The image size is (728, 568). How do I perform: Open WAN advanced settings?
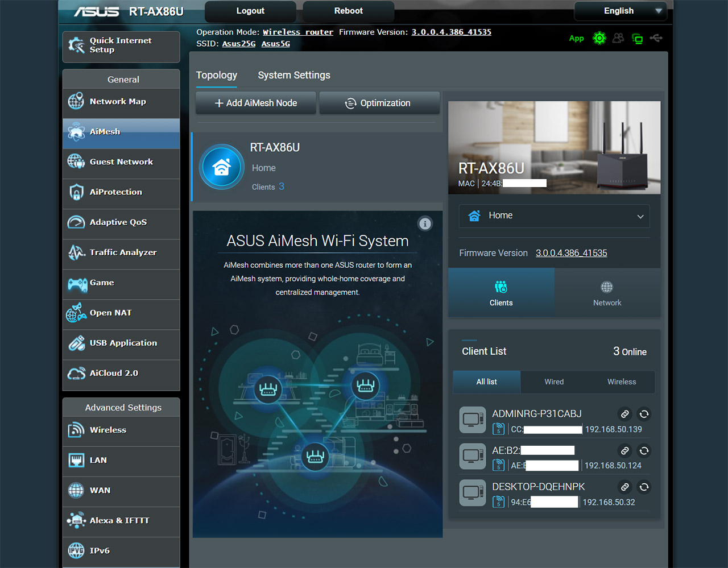(121, 491)
